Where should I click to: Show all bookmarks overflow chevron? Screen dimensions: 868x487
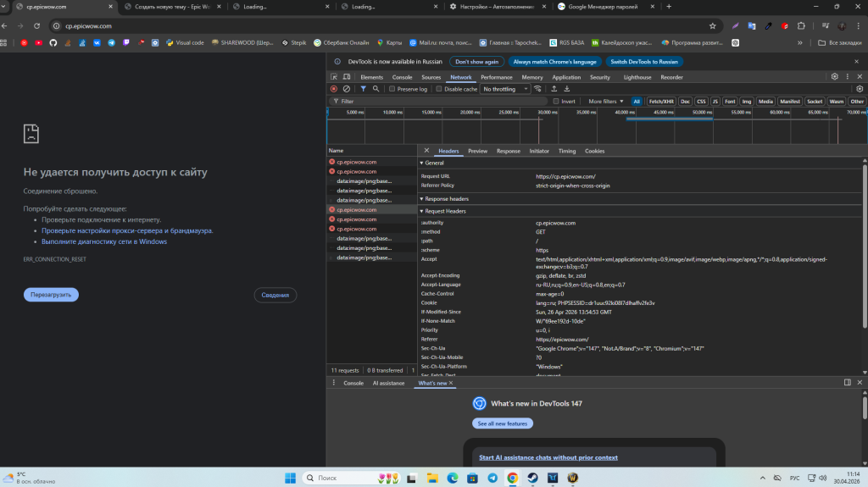pos(800,42)
